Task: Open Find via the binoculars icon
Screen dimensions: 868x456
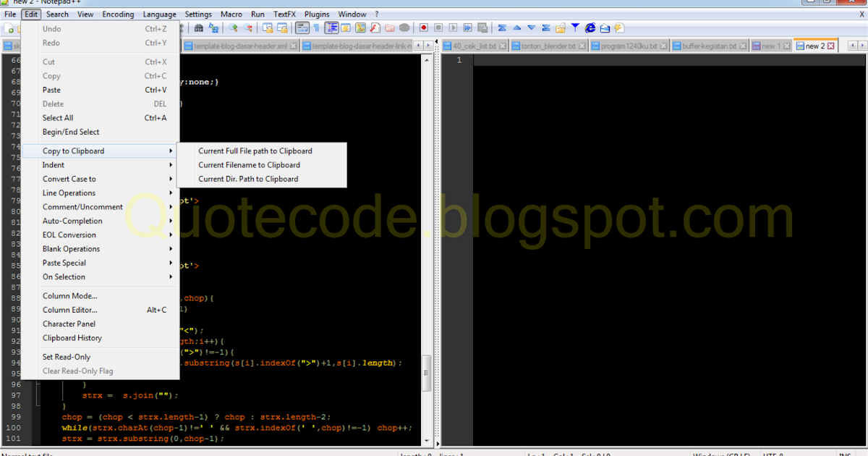Action: (198, 28)
